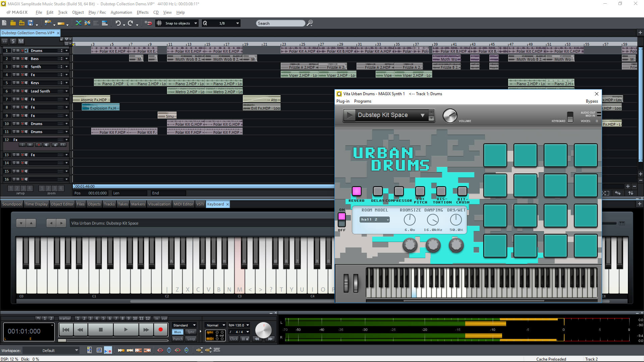The height and width of the screenshot is (362, 644).
Task: Click the play/record icon in bottom toolbar
Action: tap(108, 350)
